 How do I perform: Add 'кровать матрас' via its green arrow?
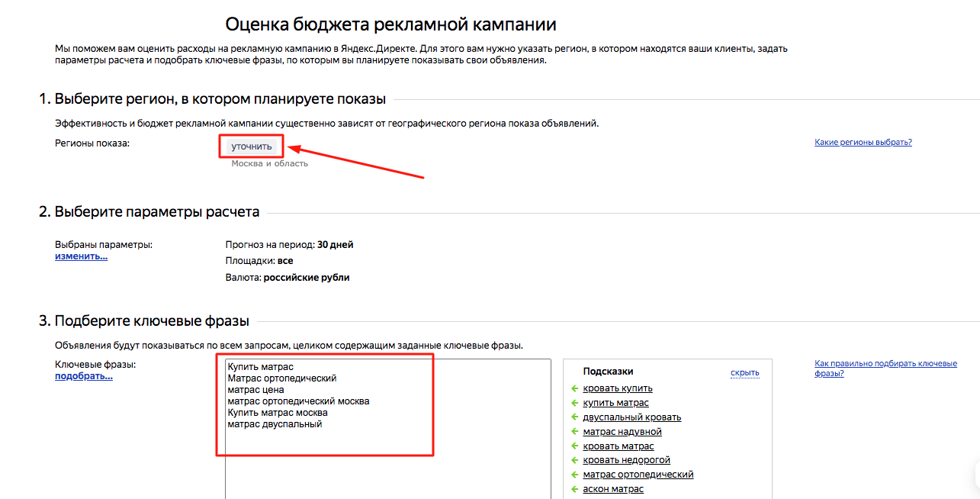575,446
